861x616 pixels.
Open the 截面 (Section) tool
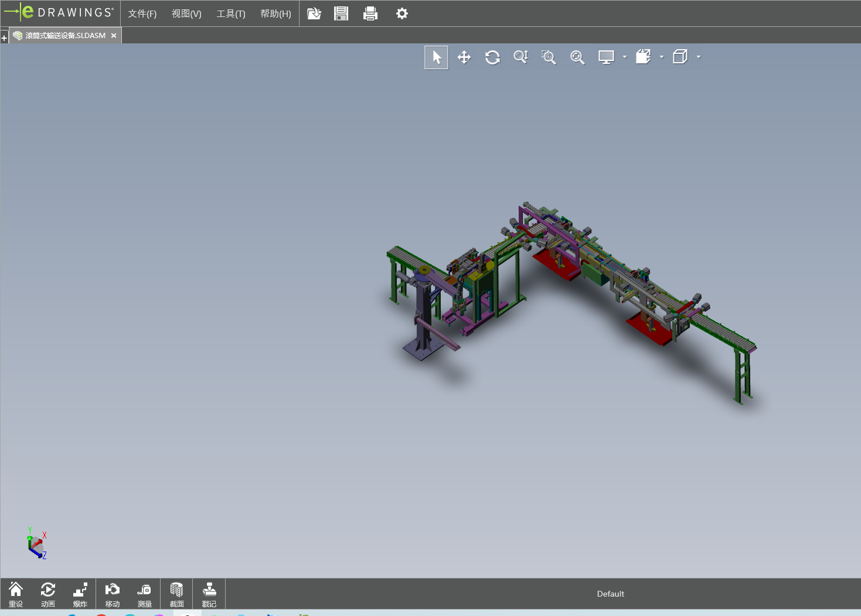[176, 594]
